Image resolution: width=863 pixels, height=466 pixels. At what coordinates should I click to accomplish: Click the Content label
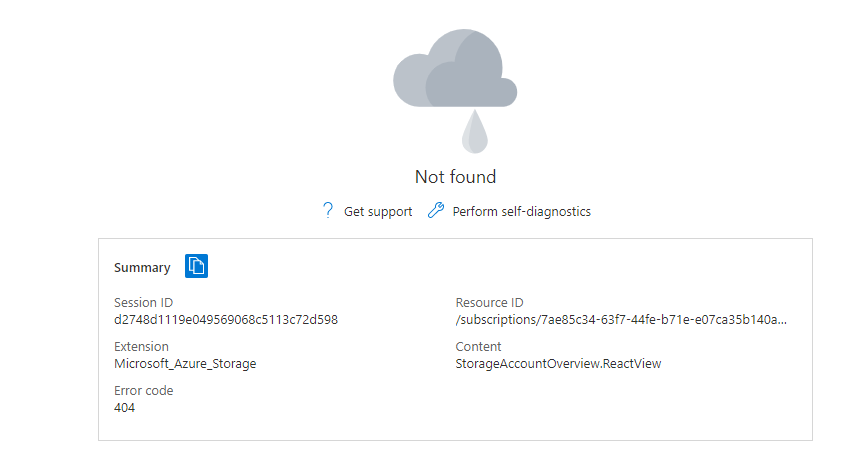[478, 347]
